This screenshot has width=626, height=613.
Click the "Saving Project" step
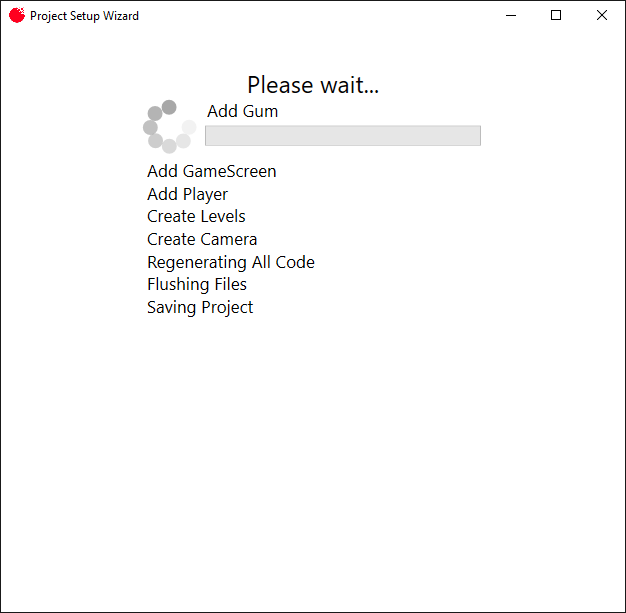200,307
